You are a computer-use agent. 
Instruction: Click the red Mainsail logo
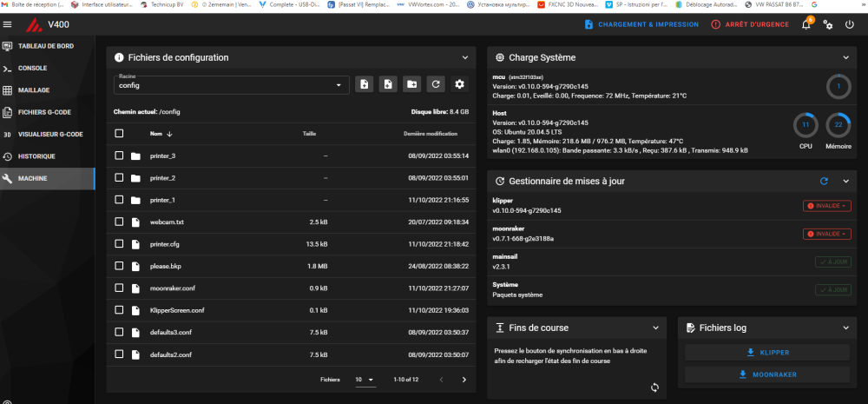34,25
